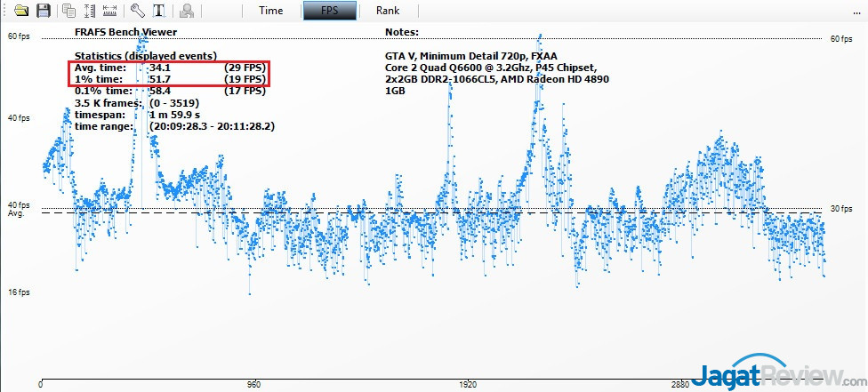Click the open folder icon
The image size is (868, 392).
(21, 12)
